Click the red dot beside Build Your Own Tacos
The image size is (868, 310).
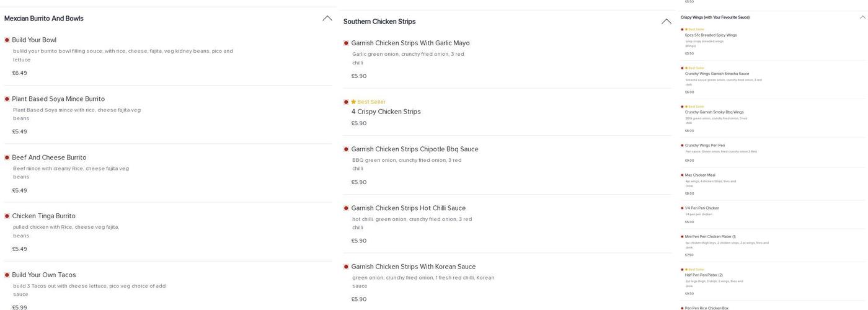click(7, 275)
